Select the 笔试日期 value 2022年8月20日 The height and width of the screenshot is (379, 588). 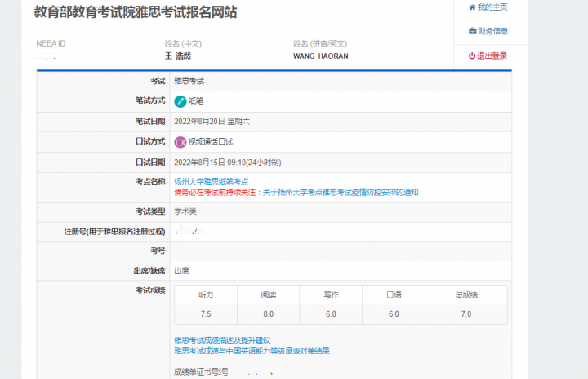tap(212, 122)
